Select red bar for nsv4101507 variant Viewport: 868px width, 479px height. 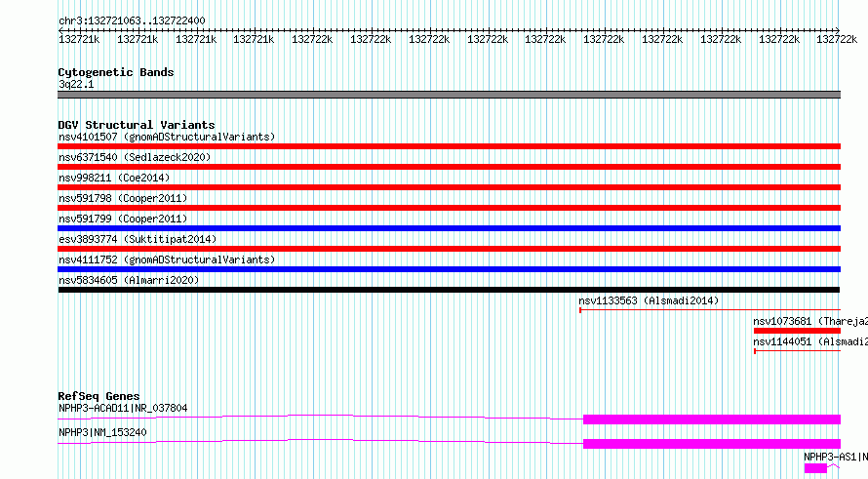click(x=449, y=146)
